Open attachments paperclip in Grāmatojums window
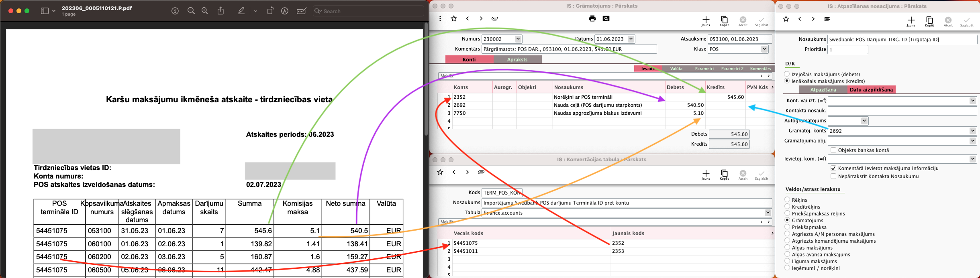The image size is (980, 278). pyautogui.click(x=495, y=18)
